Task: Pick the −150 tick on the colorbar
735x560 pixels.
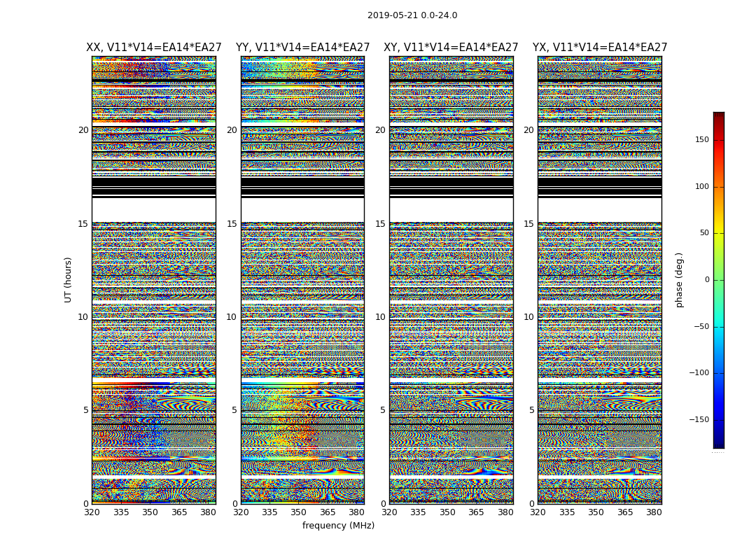Action: (x=699, y=419)
